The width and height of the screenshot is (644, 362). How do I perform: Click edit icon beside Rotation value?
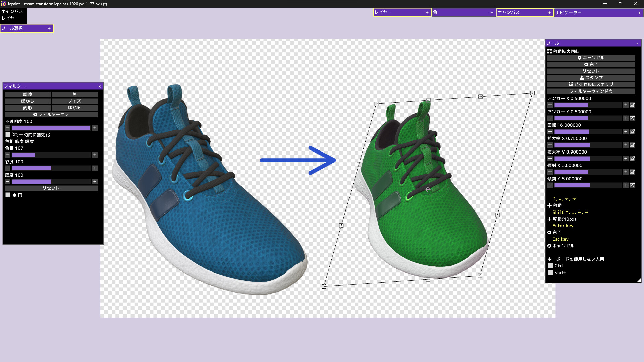[x=632, y=132]
